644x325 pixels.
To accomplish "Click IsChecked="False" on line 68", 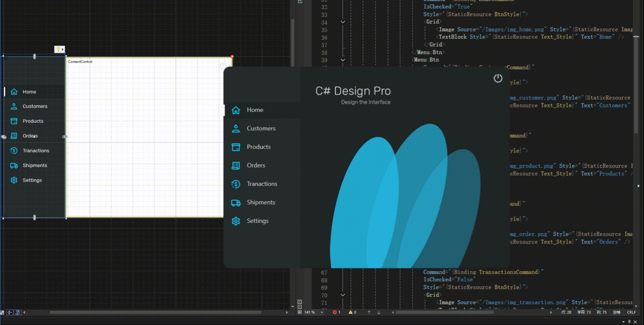I will 449,280.
